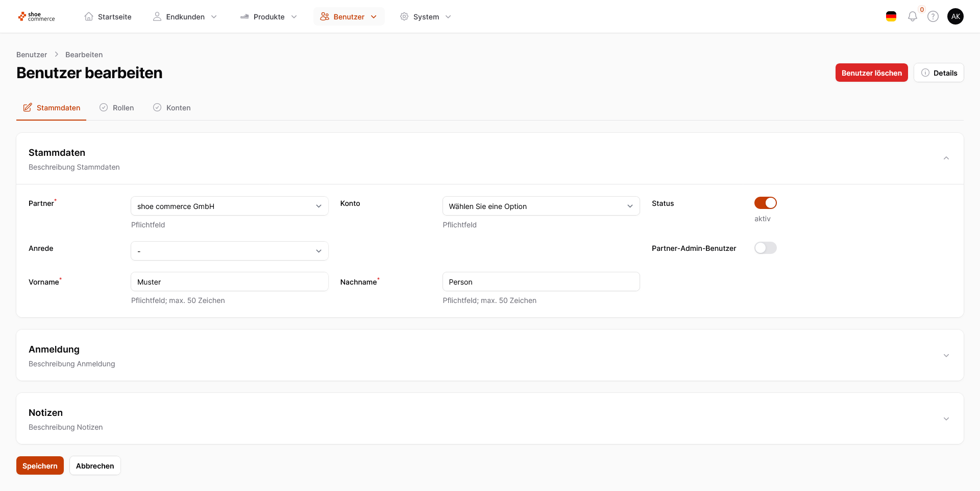Image resolution: width=980 pixels, height=491 pixels.
Task: Open the Konto option dropdown
Action: pos(541,206)
